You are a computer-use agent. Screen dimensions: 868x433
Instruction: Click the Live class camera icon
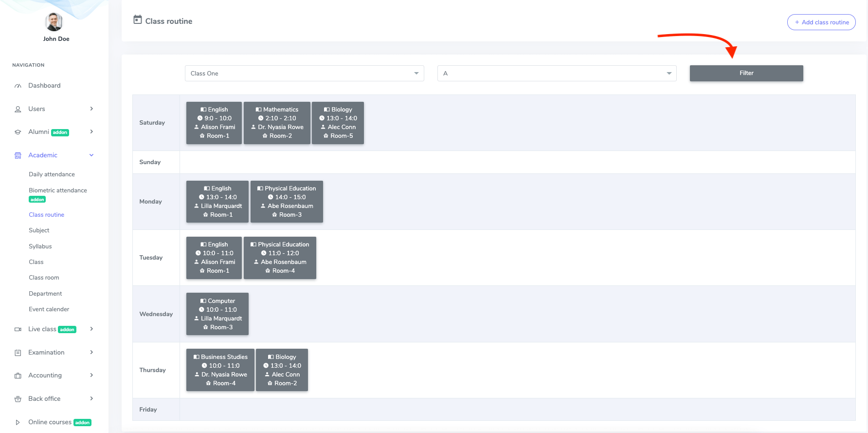pyautogui.click(x=18, y=329)
